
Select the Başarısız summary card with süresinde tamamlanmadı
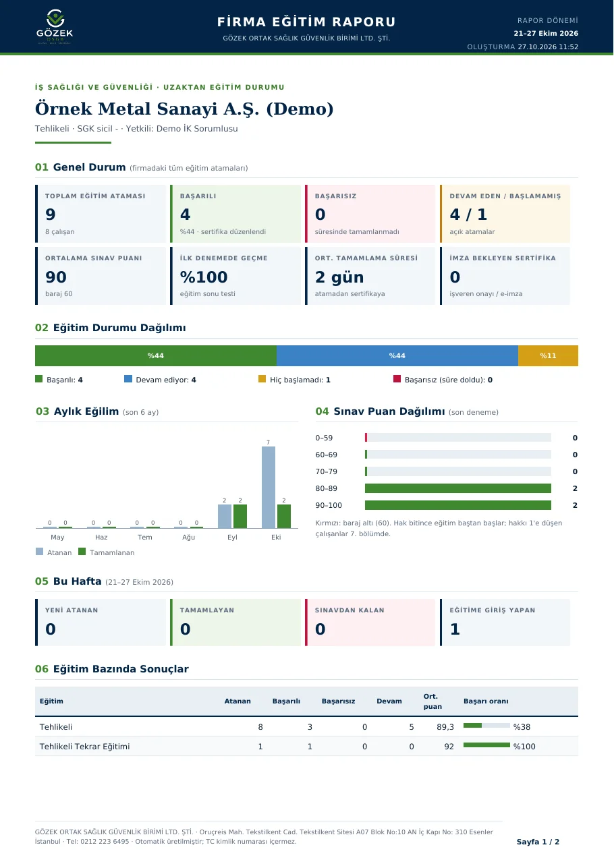[370, 214]
